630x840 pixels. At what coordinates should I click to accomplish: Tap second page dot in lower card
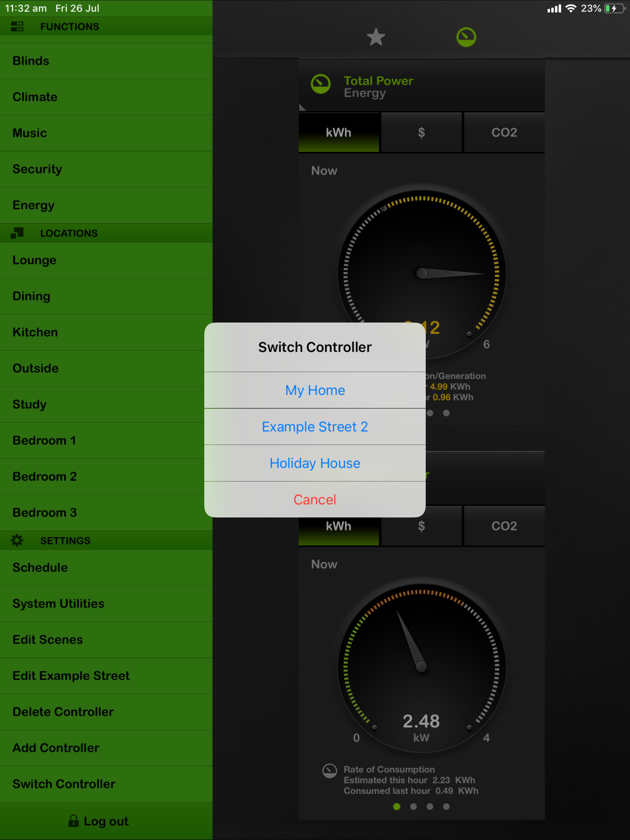tap(413, 806)
